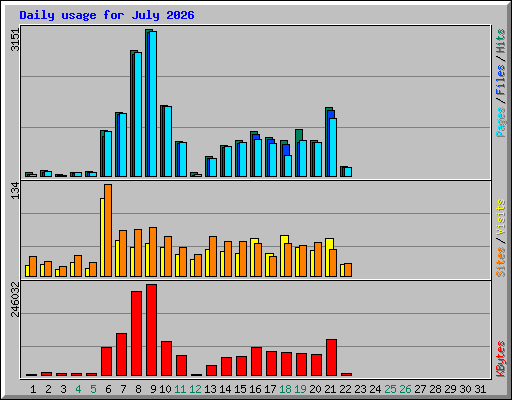
Task: Click day label "13" on the axis
Action: tap(210, 389)
